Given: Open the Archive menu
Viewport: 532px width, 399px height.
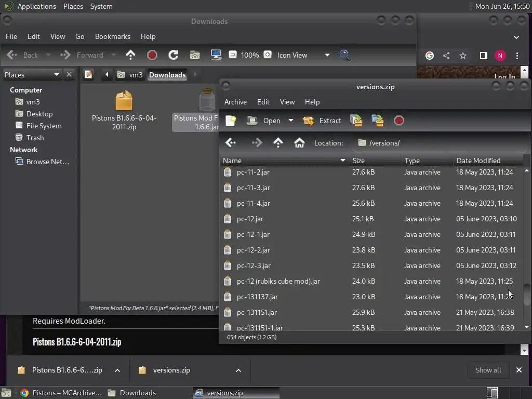Looking at the screenshot, I should (235, 102).
